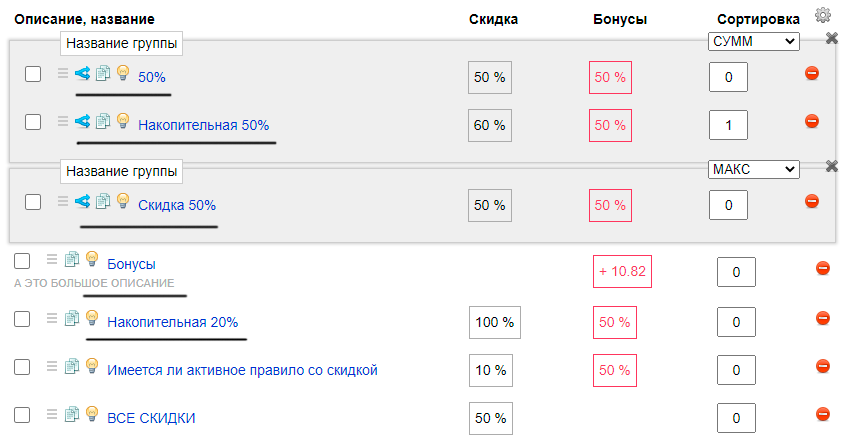Screen dimensions: 846x440
Task: Click the lightbulb icon for Имеется ли активное правило
Action: 92,366
